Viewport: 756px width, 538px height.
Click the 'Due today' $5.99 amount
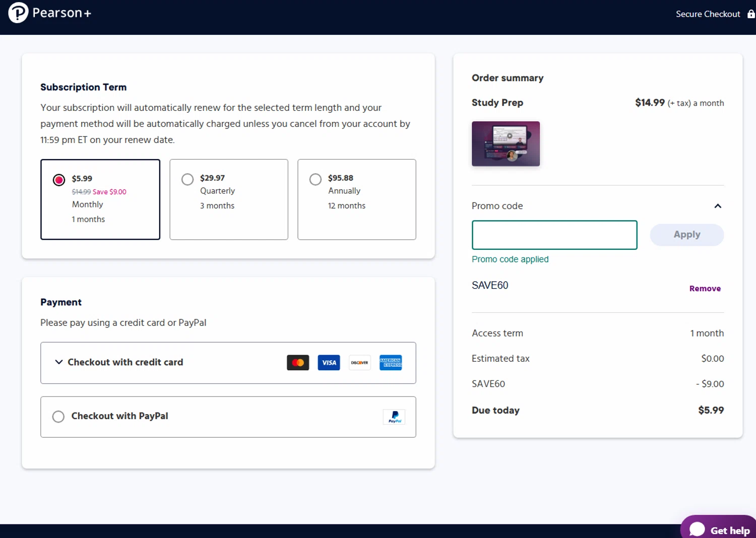711,410
